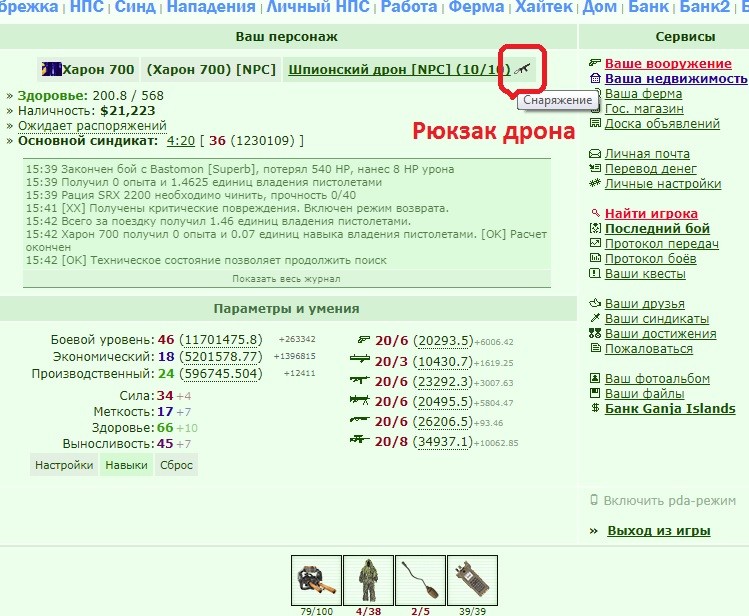Click the floppy icon beside Ваши файлы
Image resolution: width=749 pixels, height=616 pixels.
tap(595, 393)
